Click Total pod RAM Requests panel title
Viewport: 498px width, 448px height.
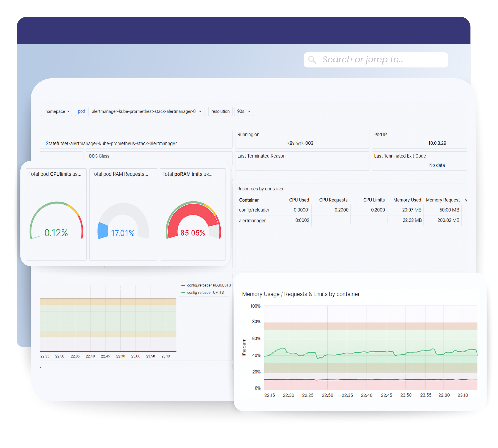click(x=120, y=174)
